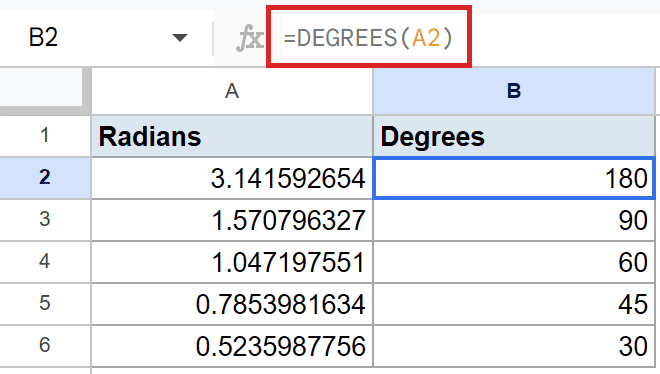660x374 pixels.
Task: Open the Name box dropdown arrow
Action: 180,38
